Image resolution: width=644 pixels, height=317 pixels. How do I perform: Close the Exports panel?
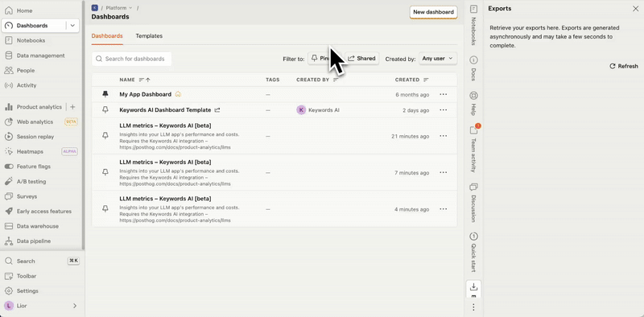click(635, 9)
